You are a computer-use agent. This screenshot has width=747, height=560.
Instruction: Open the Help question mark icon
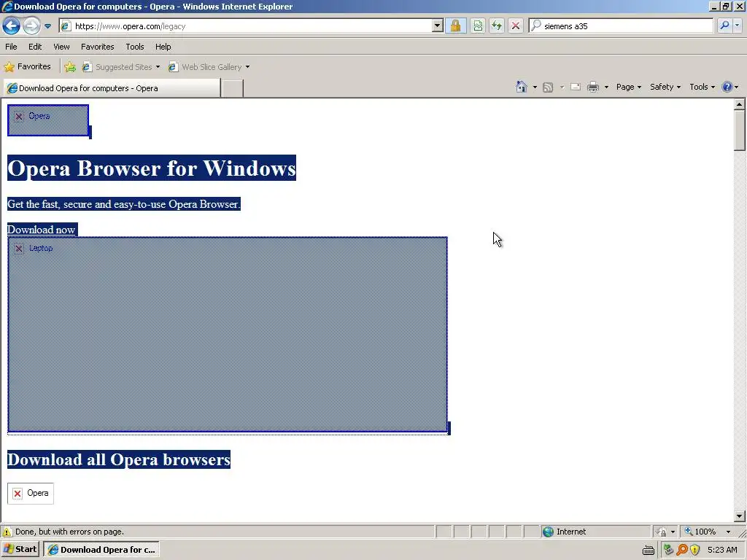[727, 87]
